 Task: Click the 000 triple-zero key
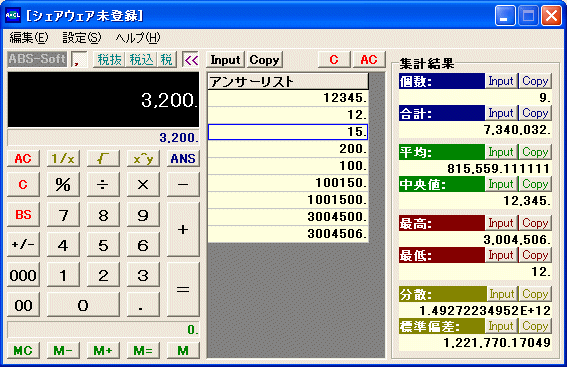[23, 275]
